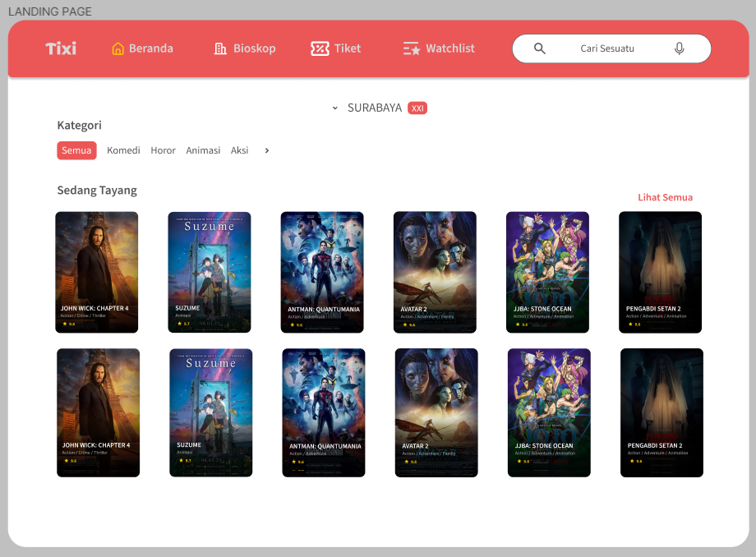Focus the Cari Sesuatu search field

tap(611, 48)
